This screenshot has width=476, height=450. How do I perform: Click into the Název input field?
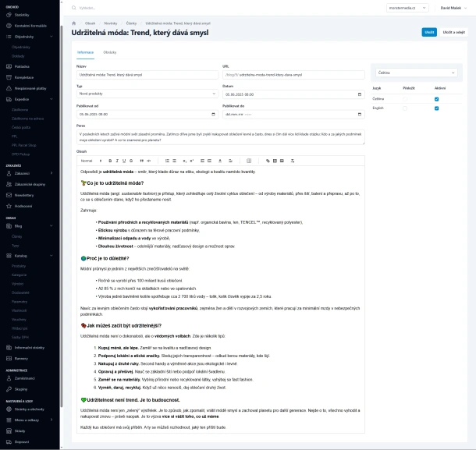145,76
